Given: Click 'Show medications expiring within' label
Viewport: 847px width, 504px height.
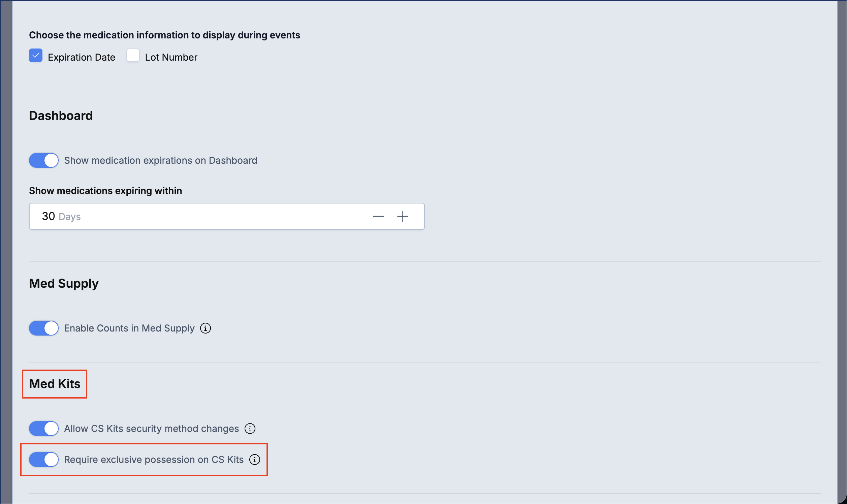Looking at the screenshot, I should coord(105,191).
